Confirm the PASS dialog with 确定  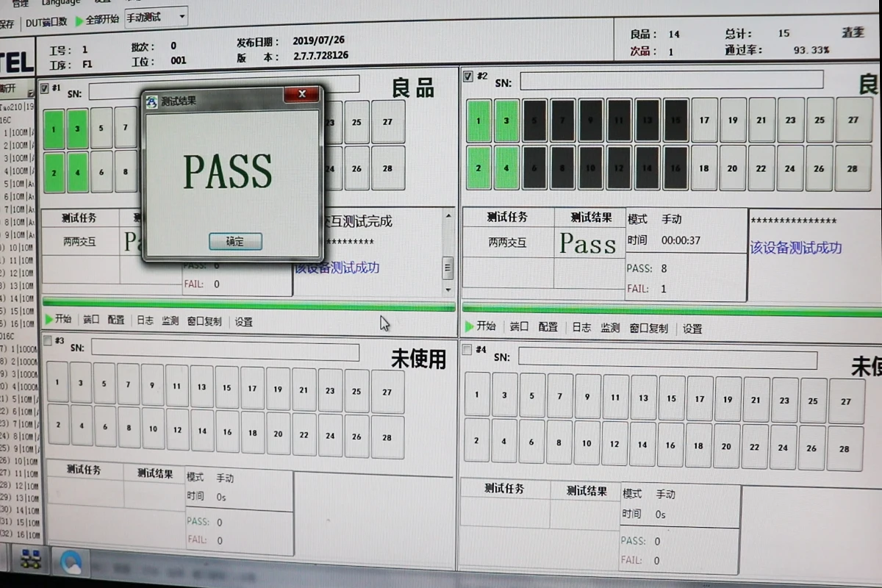(x=235, y=241)
